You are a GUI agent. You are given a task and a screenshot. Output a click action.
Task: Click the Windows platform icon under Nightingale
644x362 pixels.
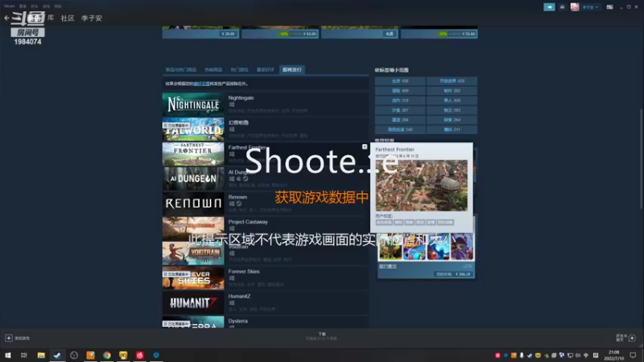232,105
